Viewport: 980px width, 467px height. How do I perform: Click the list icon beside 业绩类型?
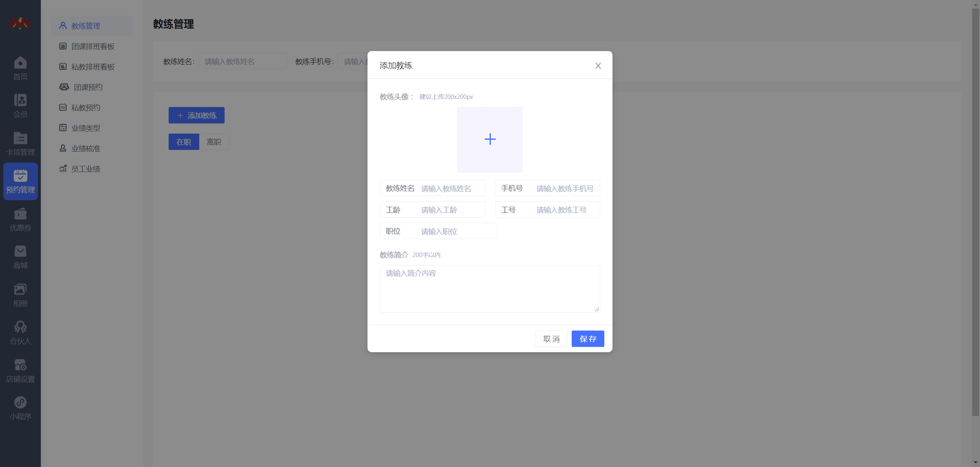tap(63, 128)
